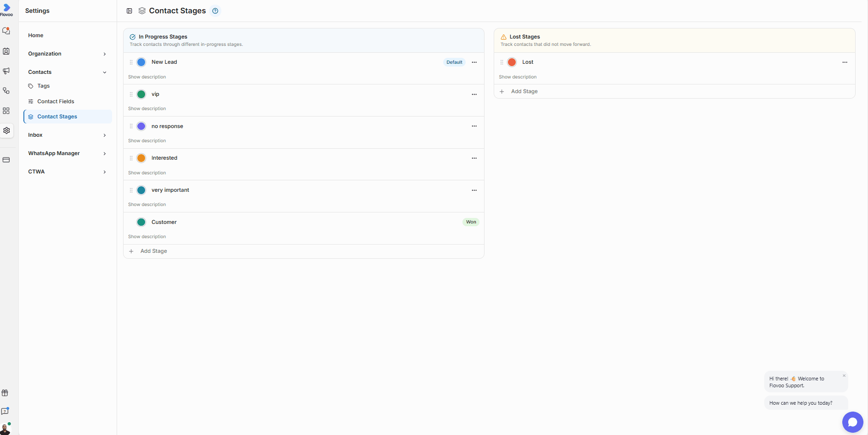Click the Contact Stages help icon

click(215, 11)
